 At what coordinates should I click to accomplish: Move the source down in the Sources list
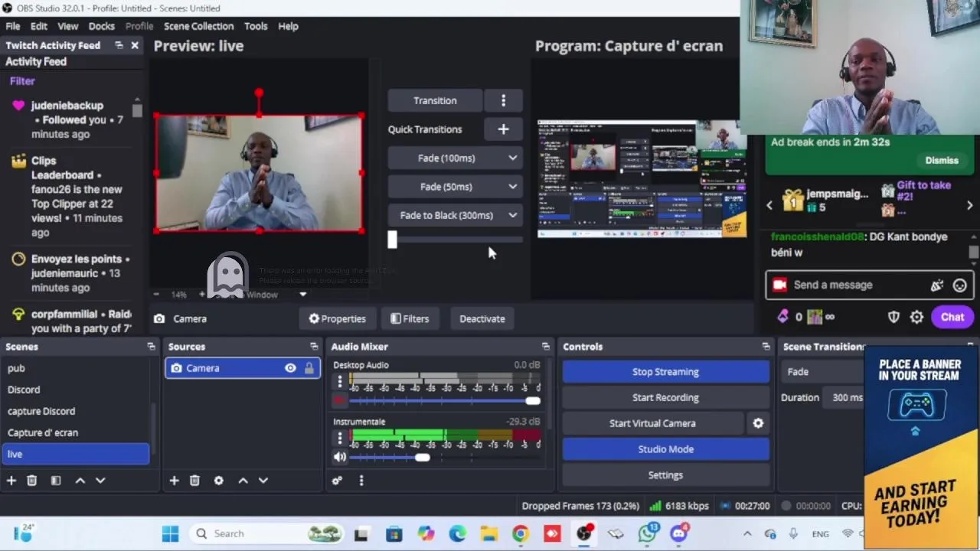pos(263,481)
